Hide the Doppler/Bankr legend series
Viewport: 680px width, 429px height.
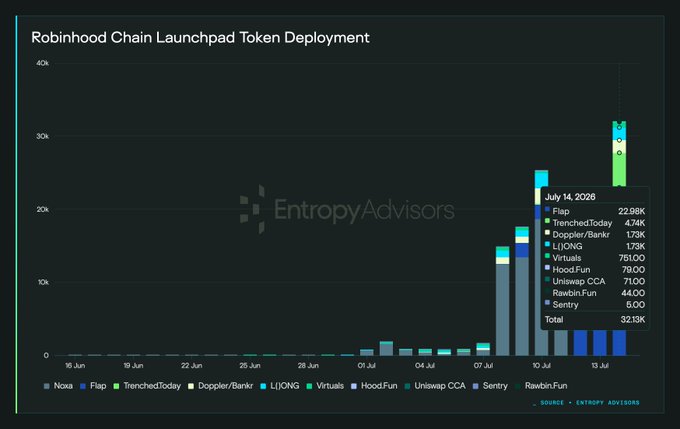coord(220,386)
